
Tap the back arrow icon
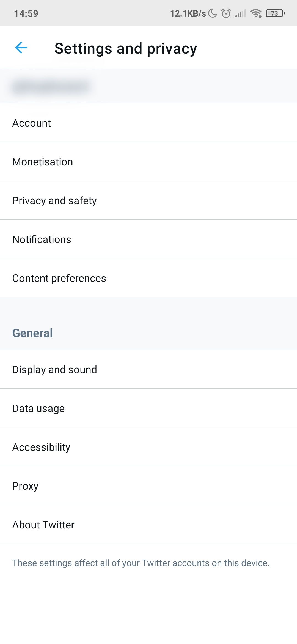[21, 48]
